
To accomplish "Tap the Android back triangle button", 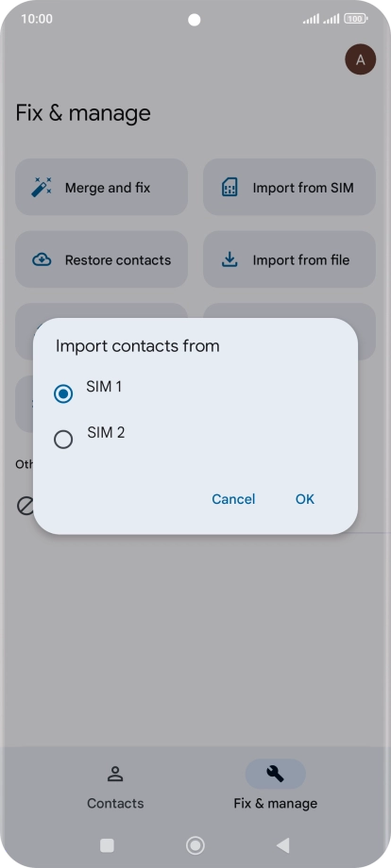I will pyautogui.click(x=283, y=845).
